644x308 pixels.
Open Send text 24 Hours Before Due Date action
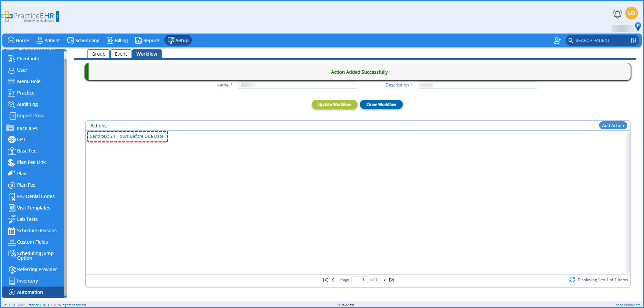(x=127, y=136)
